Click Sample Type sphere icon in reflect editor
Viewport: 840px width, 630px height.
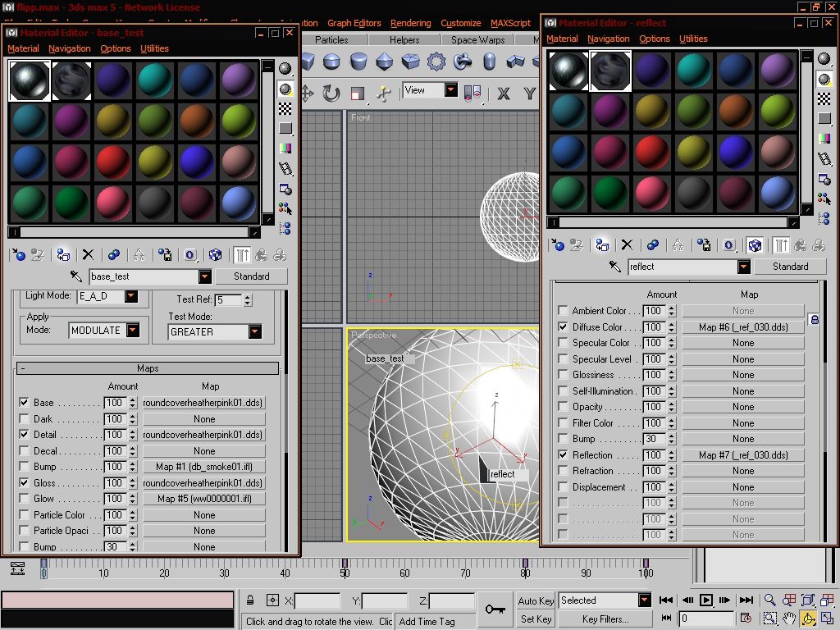coord(824,59)
